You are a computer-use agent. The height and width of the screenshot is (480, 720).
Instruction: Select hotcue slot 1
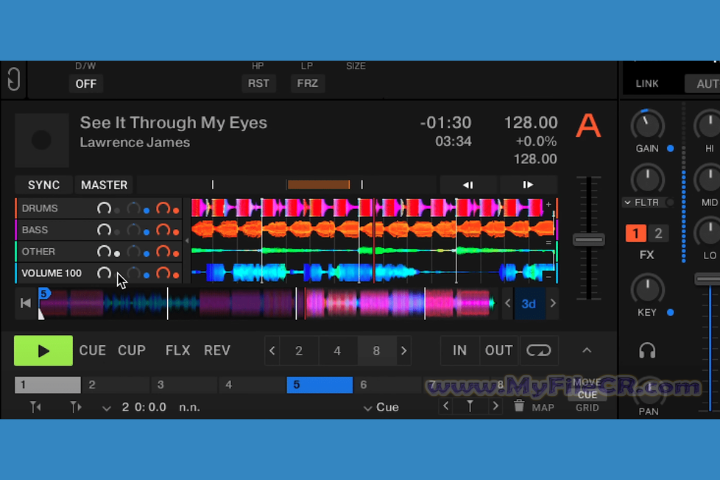(x=48, y=384)
